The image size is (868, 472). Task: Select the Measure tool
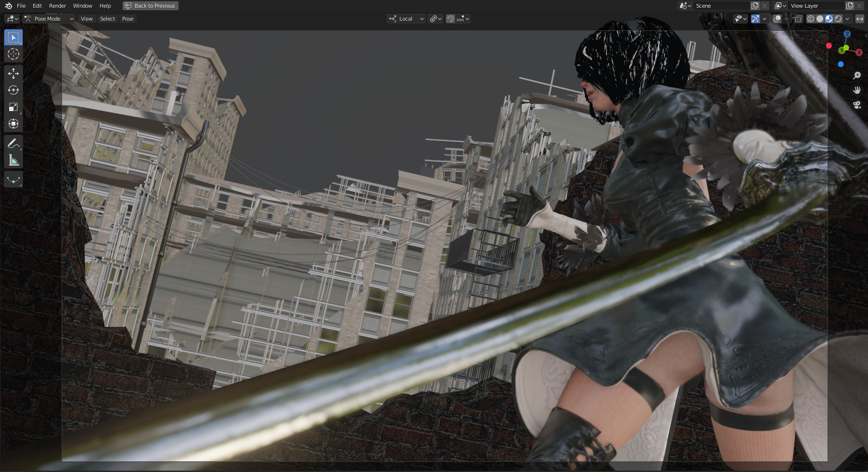(x=13, y=160)
